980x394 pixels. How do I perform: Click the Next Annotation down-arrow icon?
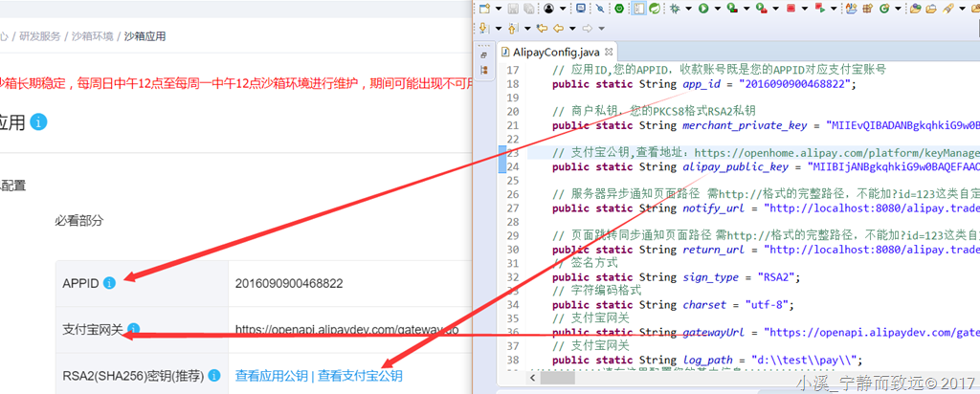(484, 28)
